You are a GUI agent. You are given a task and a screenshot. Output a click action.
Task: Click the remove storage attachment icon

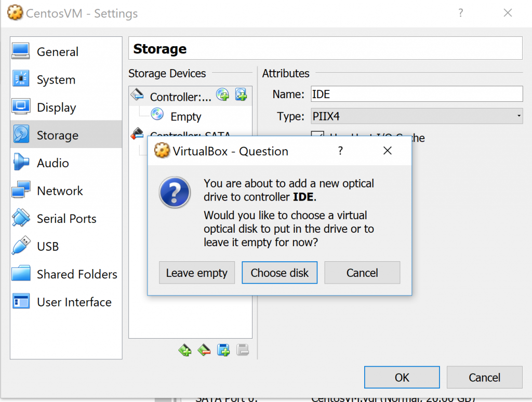pos(243,350)
